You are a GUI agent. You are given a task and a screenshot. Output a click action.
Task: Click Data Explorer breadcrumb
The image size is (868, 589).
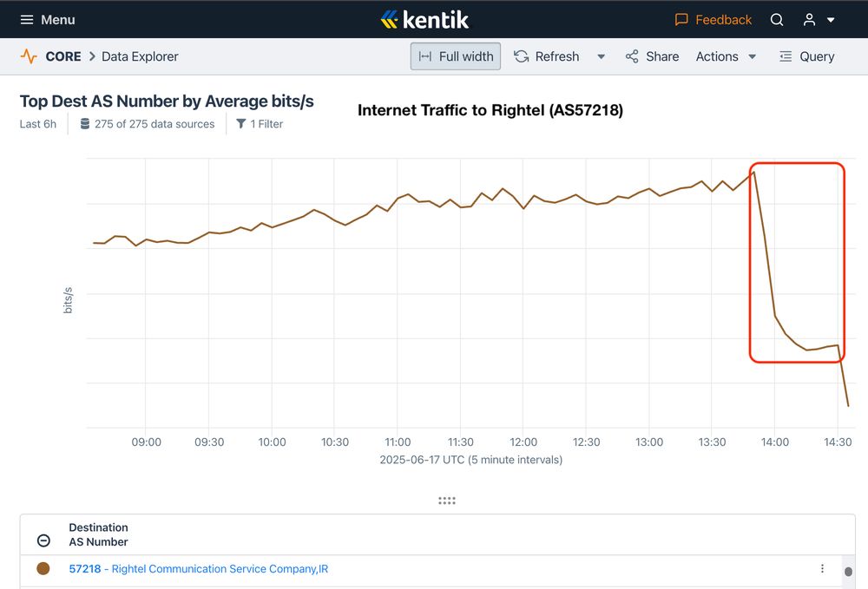[140, 56]
